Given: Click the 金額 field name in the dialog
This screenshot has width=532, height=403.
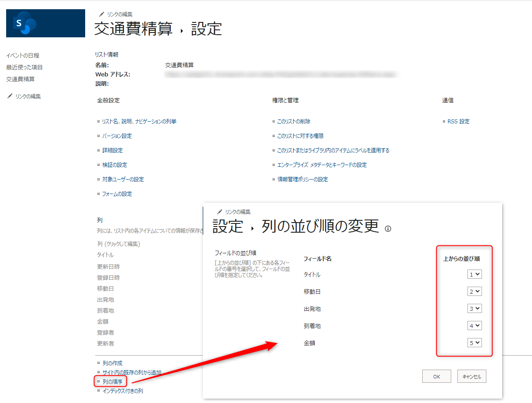Looking at the screenshot, I should 309,343.
